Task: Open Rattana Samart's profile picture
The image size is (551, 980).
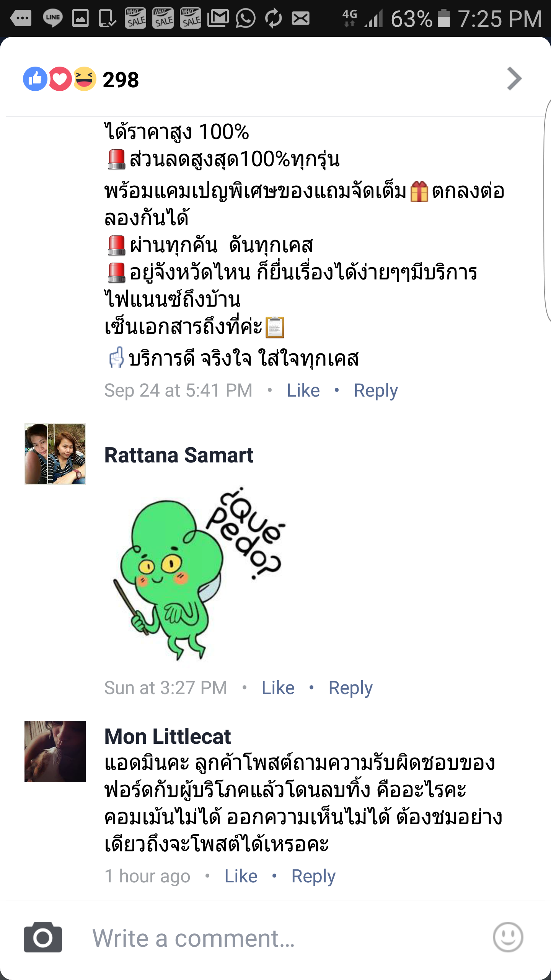Action: 55,454
